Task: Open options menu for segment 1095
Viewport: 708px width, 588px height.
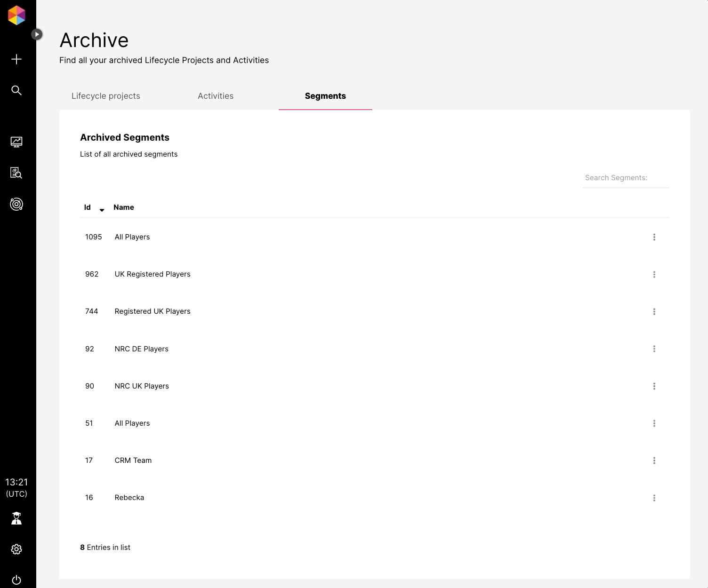Action: click(654, 237)
